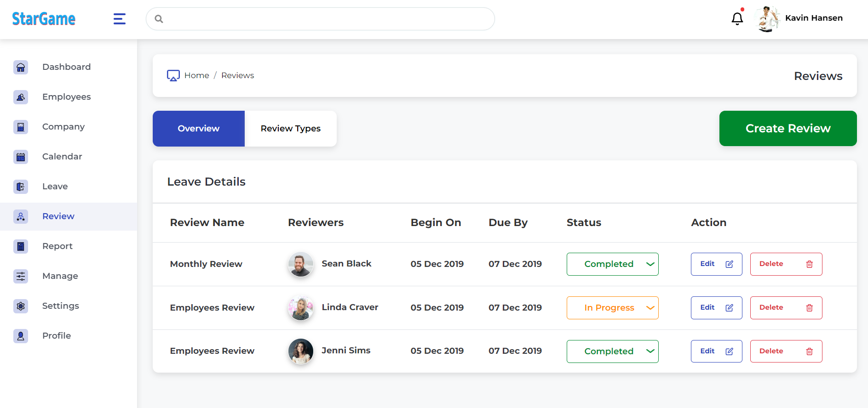Click the breadcrumb monitor icon beside Home

(173, 76)
